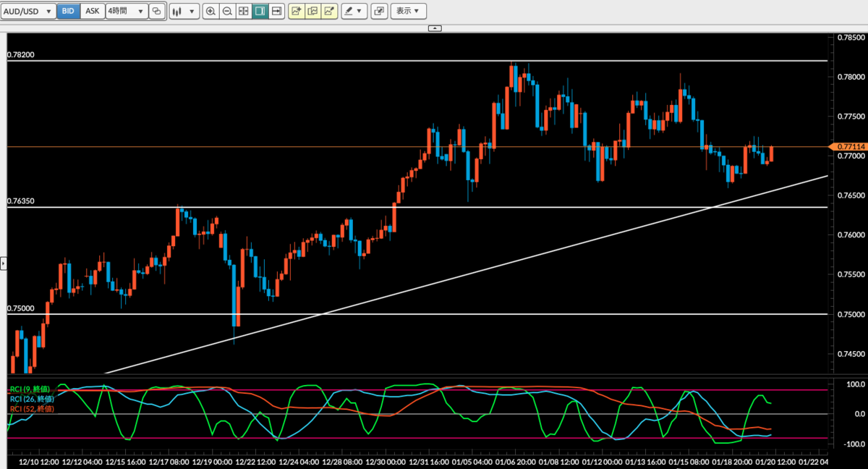Click the add chart template yellow icon
This screenshot has height=469, width=868.
296,11
